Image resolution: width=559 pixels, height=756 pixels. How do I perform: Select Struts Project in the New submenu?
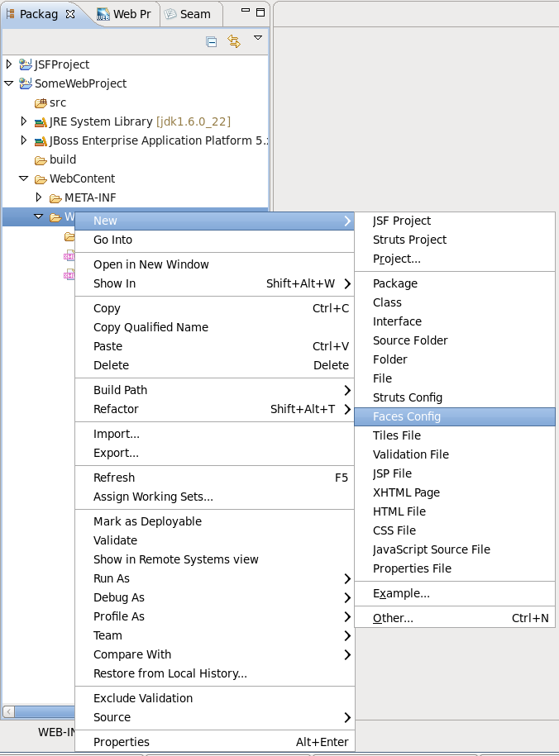(x=455, y=240)
